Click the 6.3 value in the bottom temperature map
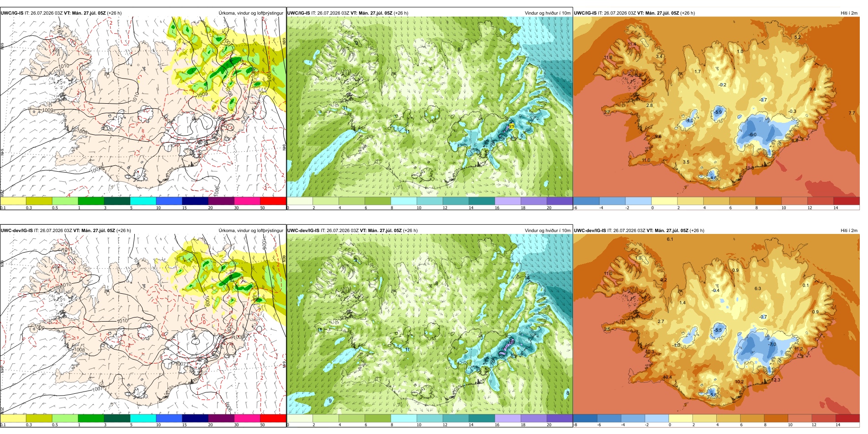Image resolution: width=868 pixels, height=434 pixels. 757,288
